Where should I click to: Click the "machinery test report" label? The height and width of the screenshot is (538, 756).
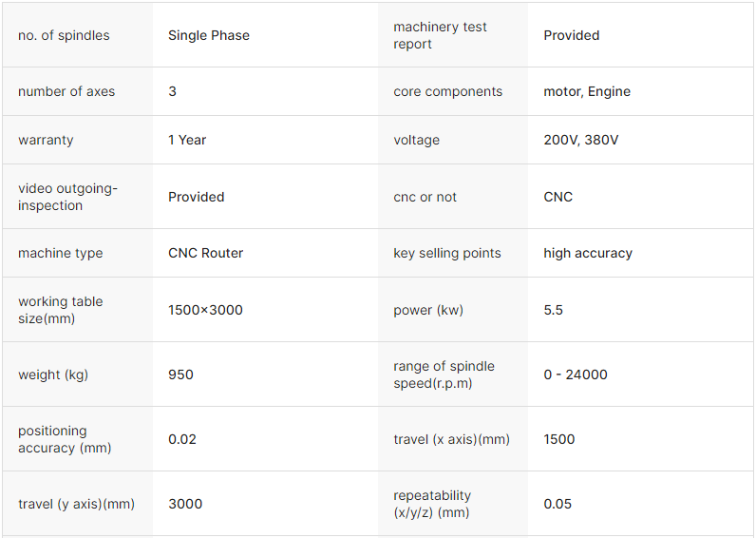[x=440, y=36]
